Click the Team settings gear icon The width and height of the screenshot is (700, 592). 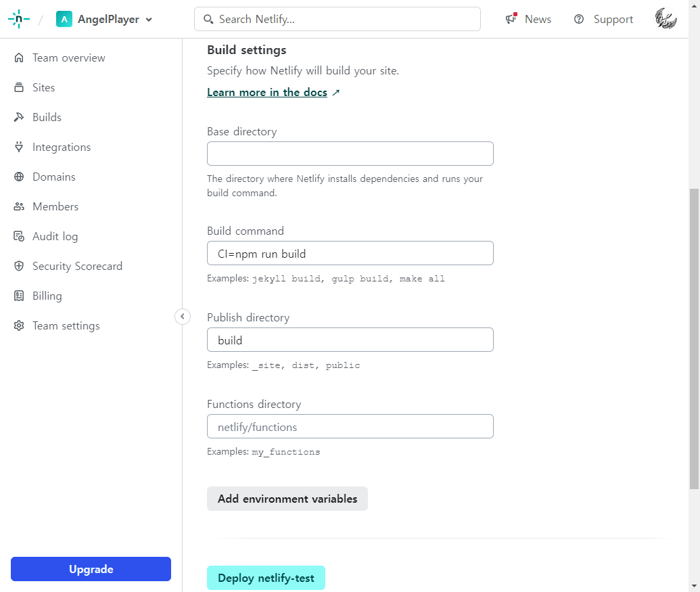19,325
